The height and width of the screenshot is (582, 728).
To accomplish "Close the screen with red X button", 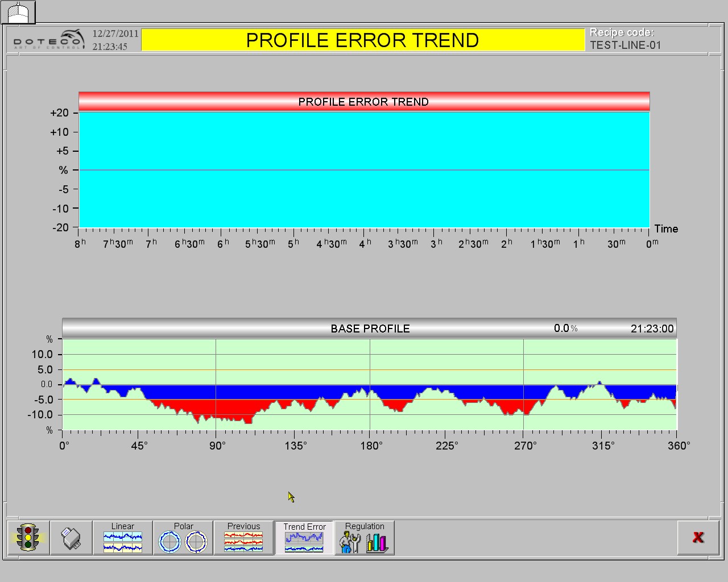I will coord(698,537).
